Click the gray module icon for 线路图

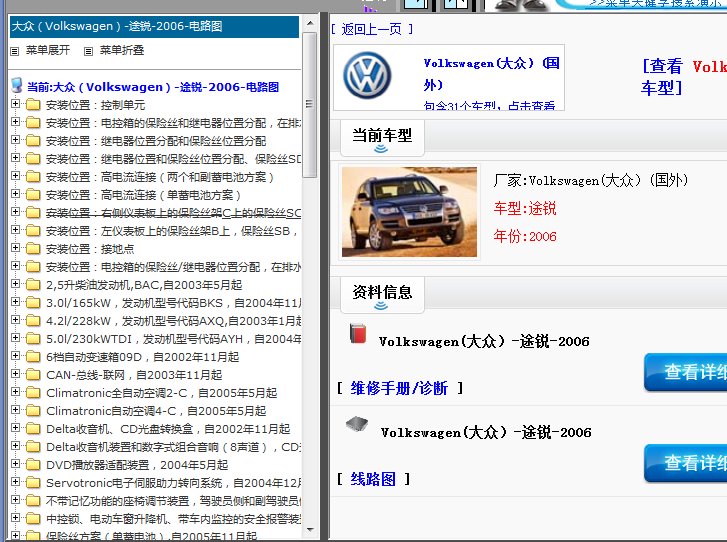[x=357, y=423]
